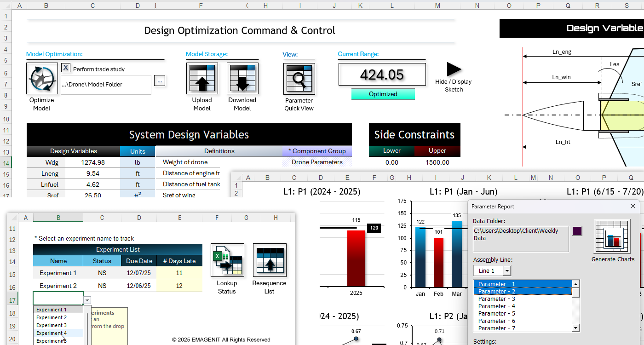Open Parameter Quick View
This screenshot has height=345, width=644.
coord(299,79)
